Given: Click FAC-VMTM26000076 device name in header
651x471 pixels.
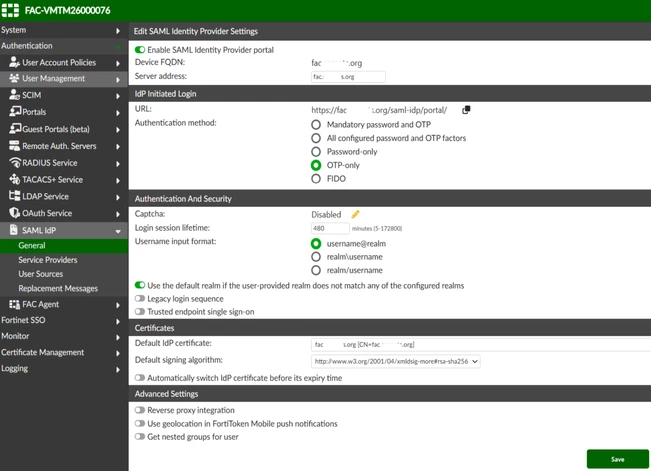Looking at the screenshot, I should (x=67, y=10).
